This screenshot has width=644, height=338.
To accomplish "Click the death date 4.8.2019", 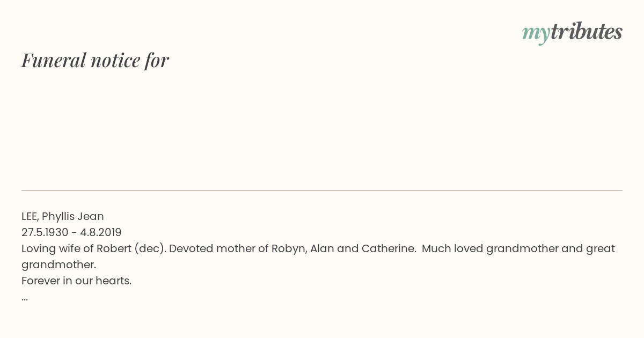I will tap(101, 232).
